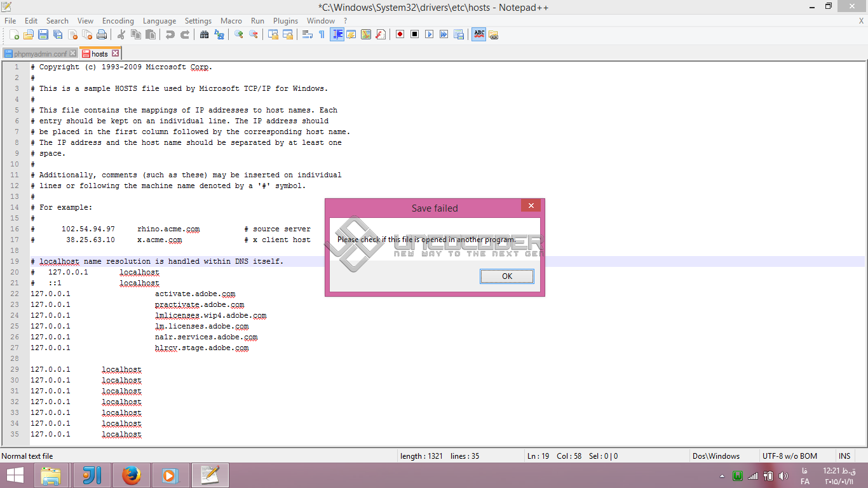Click the activate.adobe.com entry text
Viewport: 868px width, 488px height.
(x=195, y=294)
